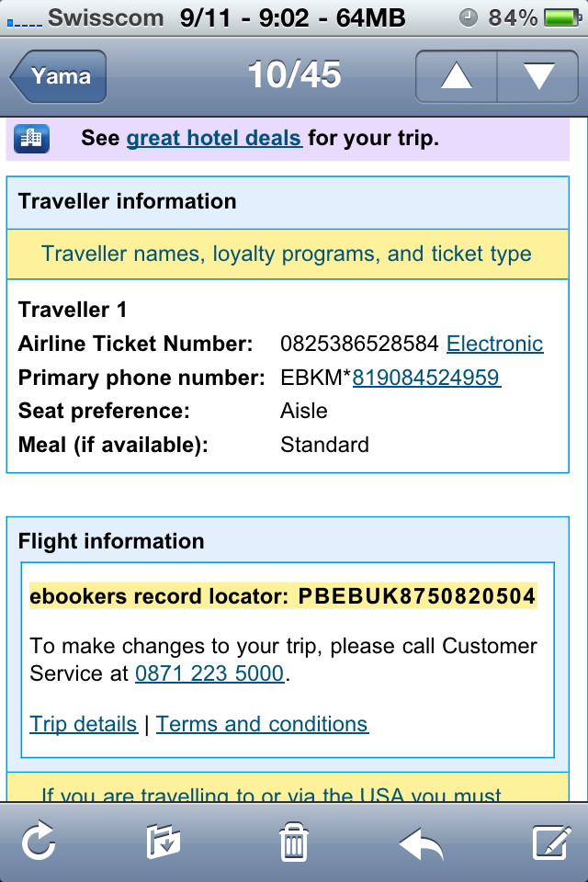Image resolution: width=588 pixels, height=882 pixels.
Task: Tap the Swisscom carrier label in the status bar
Action: (106, 18)
